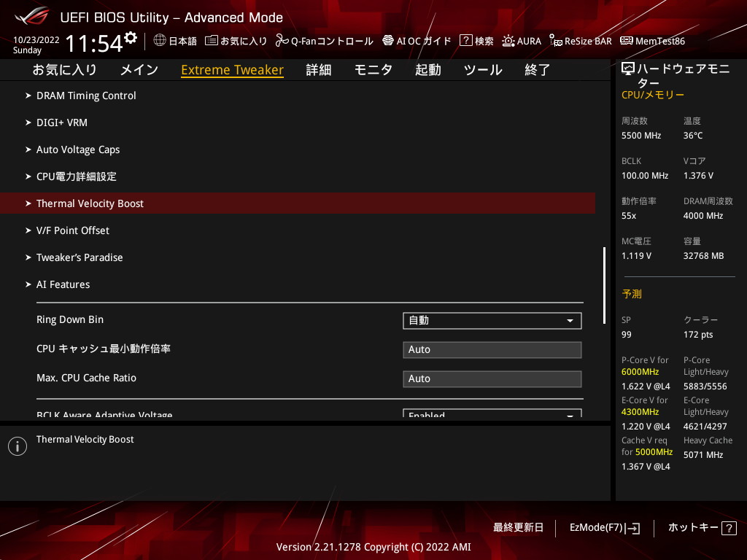Click the settings list scrollbar
Viewport: 747px width, 560px height.
coord(604,285)
